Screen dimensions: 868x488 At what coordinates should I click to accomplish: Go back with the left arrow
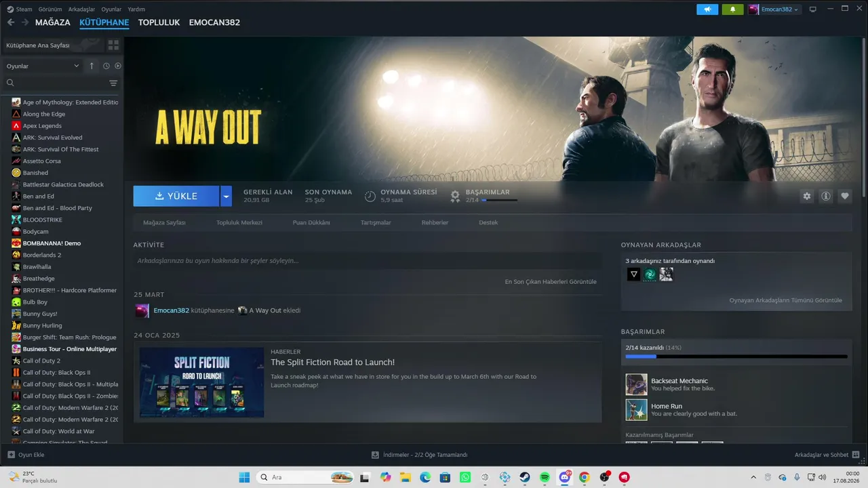click(x=11, y=22)
